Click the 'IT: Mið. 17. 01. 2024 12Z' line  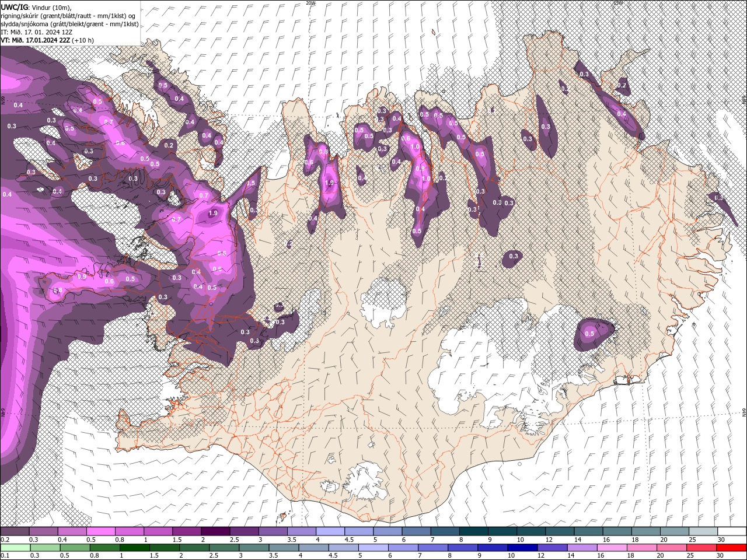point(36,32)
